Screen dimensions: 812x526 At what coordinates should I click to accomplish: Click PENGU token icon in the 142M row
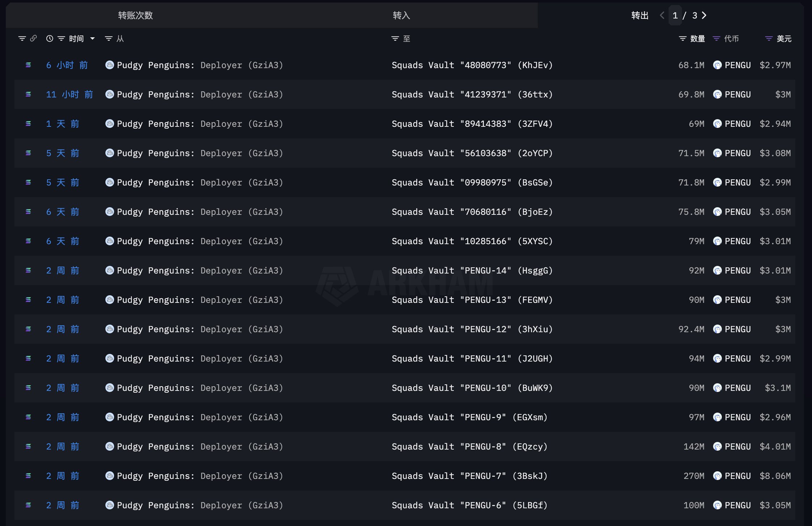tap(717, 447)
